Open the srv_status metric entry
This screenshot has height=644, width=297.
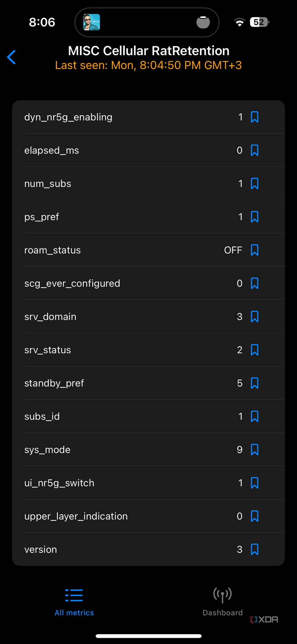coord(124,350)
